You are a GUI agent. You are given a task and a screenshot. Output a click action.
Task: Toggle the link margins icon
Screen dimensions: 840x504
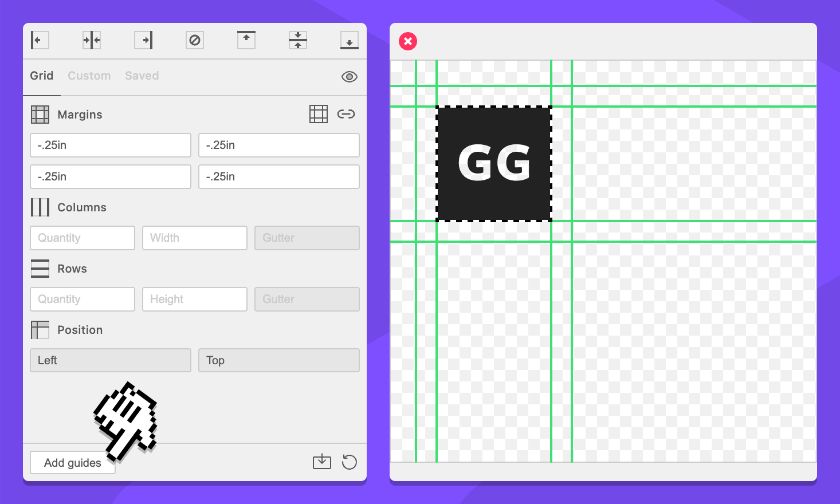click(x=346, y=114)
